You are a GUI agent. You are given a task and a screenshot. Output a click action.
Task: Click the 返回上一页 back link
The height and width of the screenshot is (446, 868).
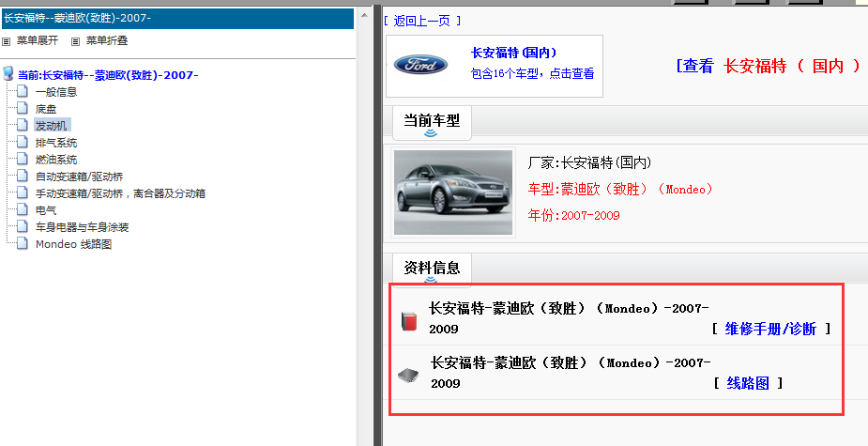tap(422, 21)
